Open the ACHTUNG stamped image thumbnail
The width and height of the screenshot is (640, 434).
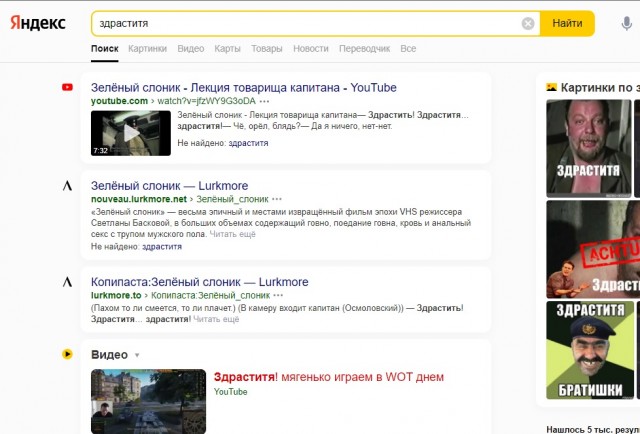click(593, 249)
